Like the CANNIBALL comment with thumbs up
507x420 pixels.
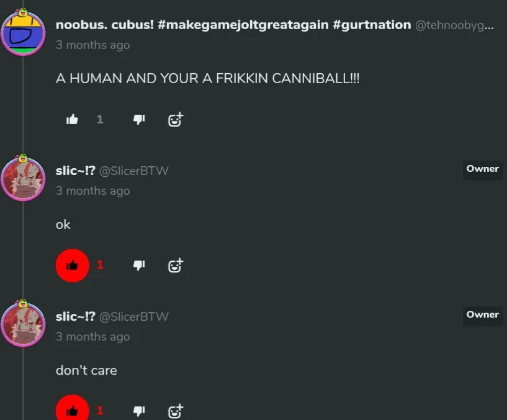[72, 120]
